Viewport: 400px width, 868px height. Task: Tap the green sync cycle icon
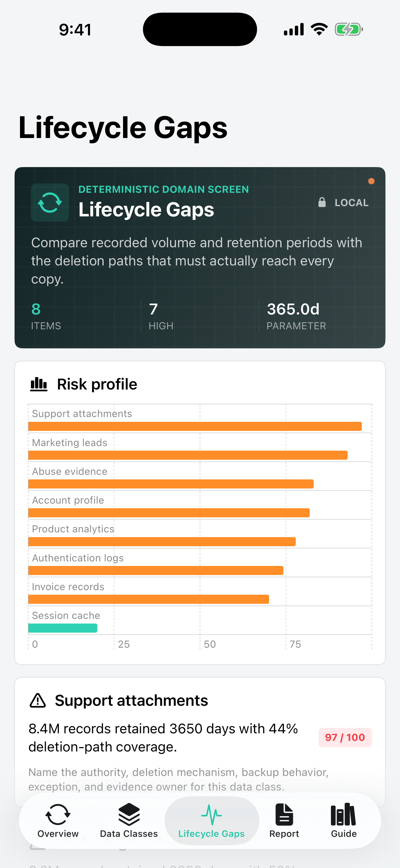click(50, 202)
